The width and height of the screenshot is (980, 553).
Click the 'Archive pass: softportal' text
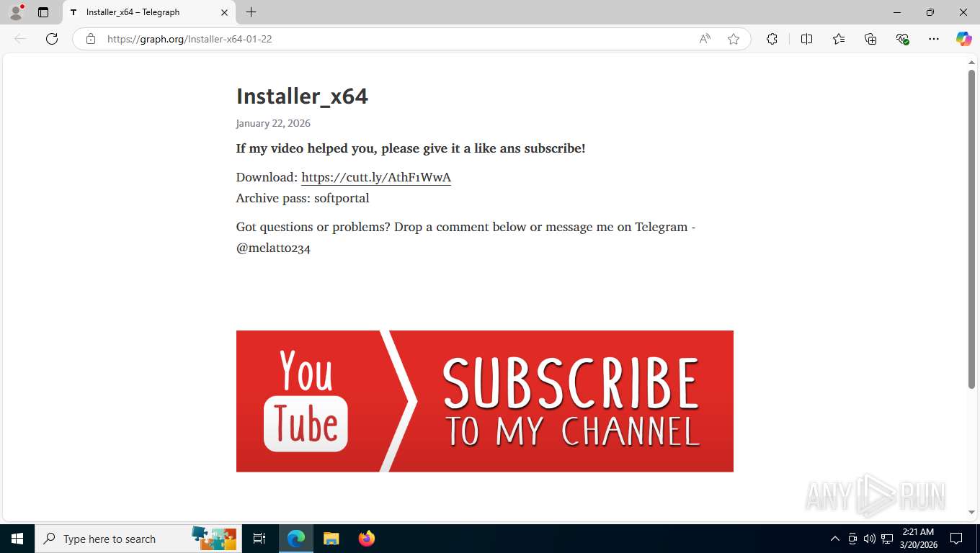[x=303, y=198]
